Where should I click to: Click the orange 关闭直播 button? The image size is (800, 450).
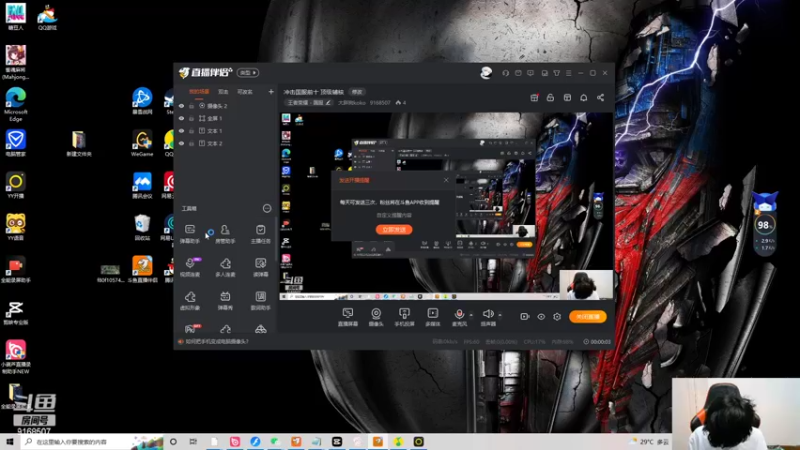pyautogui.click(x=588, y=317)
